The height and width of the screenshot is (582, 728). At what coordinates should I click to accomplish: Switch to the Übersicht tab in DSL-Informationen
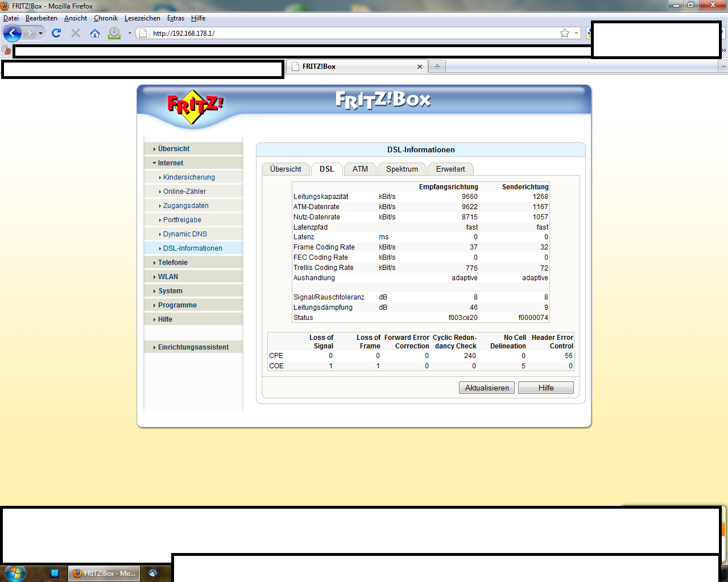click(286, 169)
